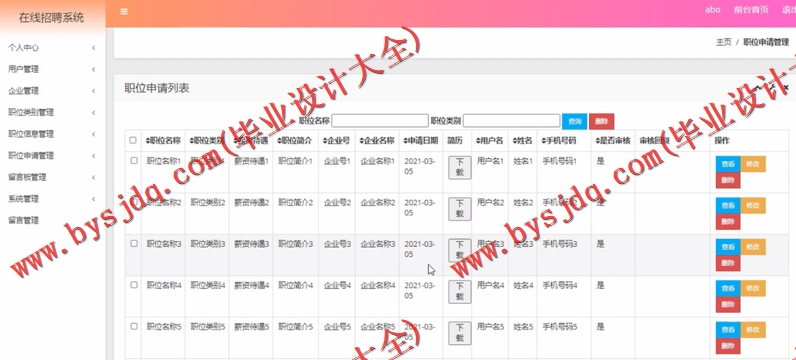Click 修改 button for 职位名称4 row
Image resolution: width=796 pixels, height=360 pixels.
pyautogui.click(x=753, y=288)
